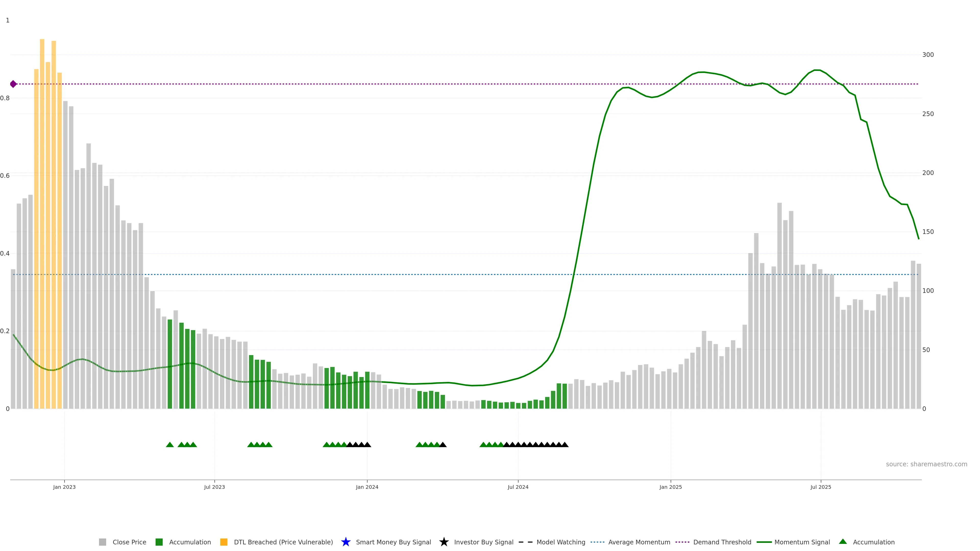Click the Jul 2025 axis label
Screen dimensions: 980x551
pos(820,487)
